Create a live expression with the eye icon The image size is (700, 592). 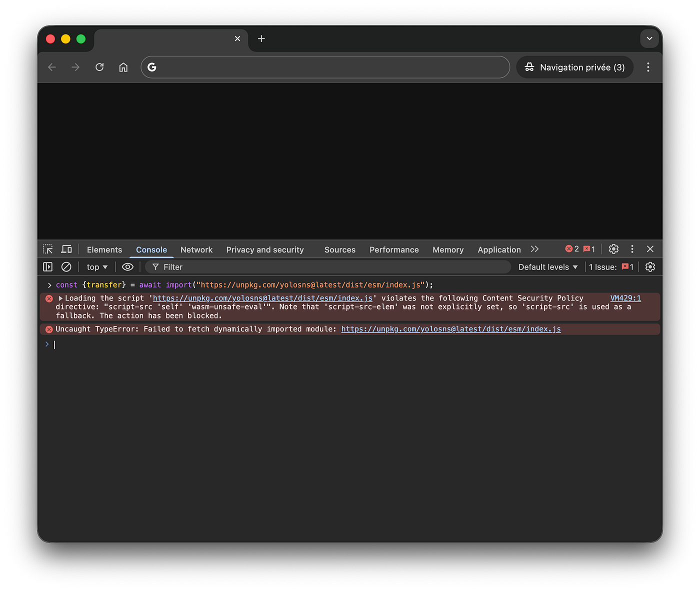pyautogui.click(x=127, y=266)
